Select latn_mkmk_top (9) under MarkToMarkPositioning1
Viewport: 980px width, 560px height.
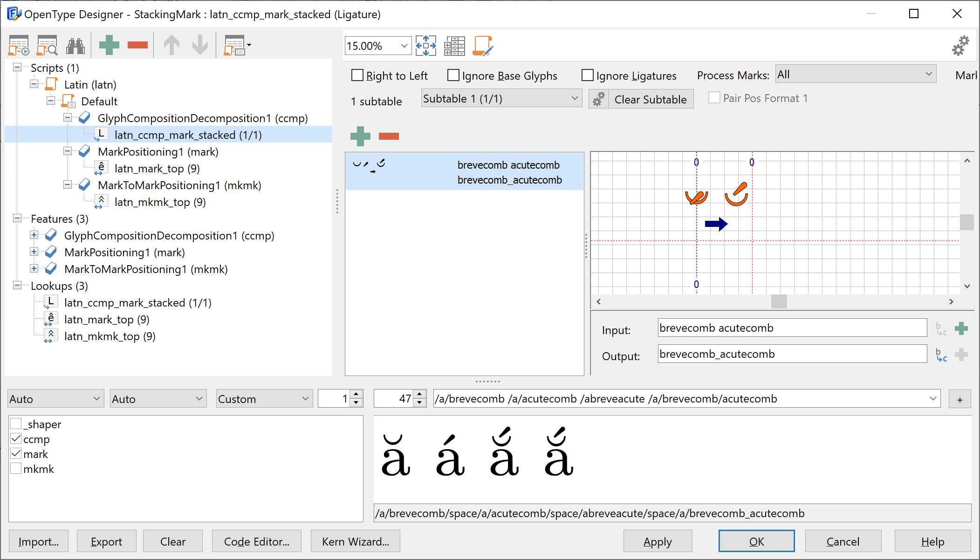tap(160, 202)
